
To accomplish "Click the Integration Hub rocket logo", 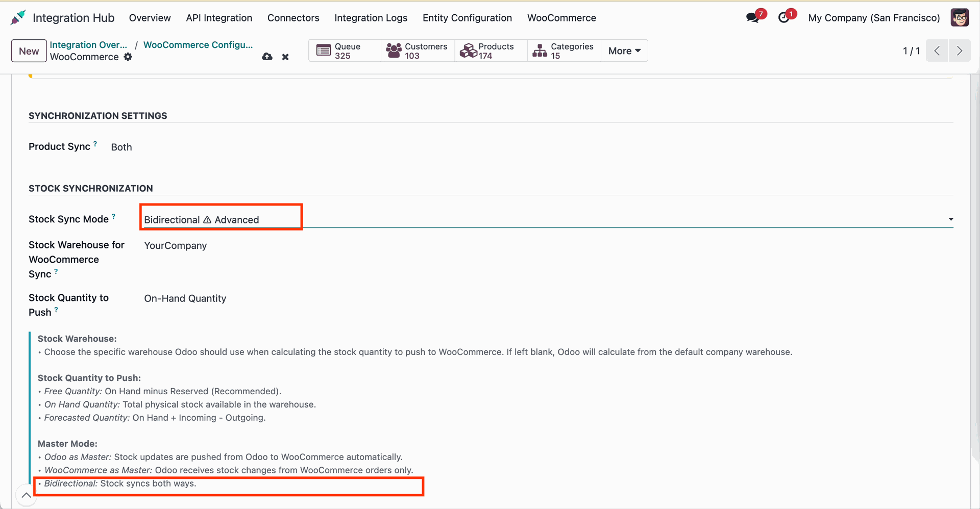I will pyautogui.click(x=18, y=18).
